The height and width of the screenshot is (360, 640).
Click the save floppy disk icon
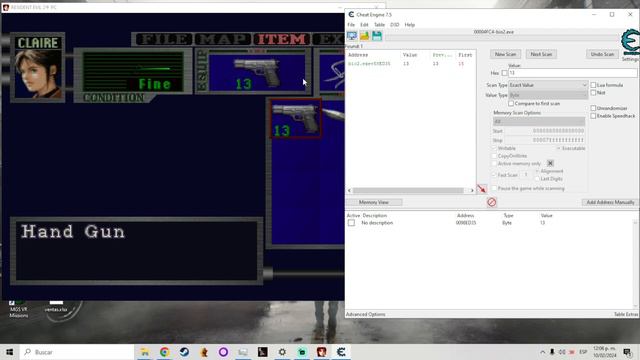[376, 36]
